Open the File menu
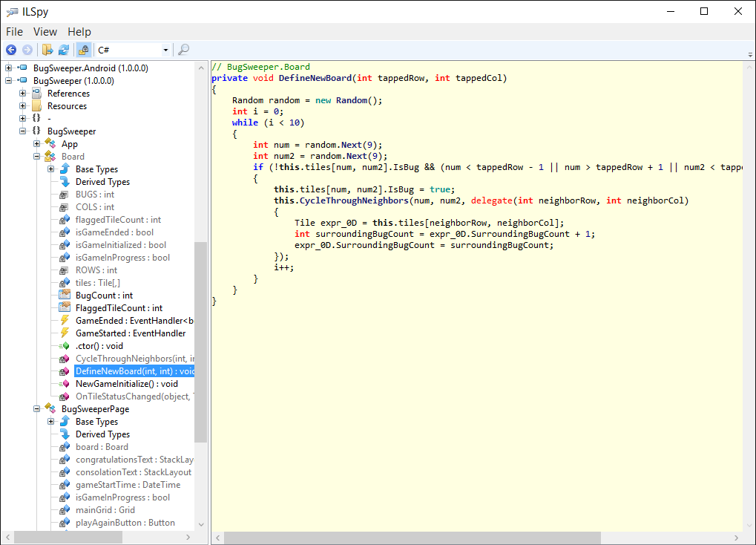756x545 pixels. (14, 32)
